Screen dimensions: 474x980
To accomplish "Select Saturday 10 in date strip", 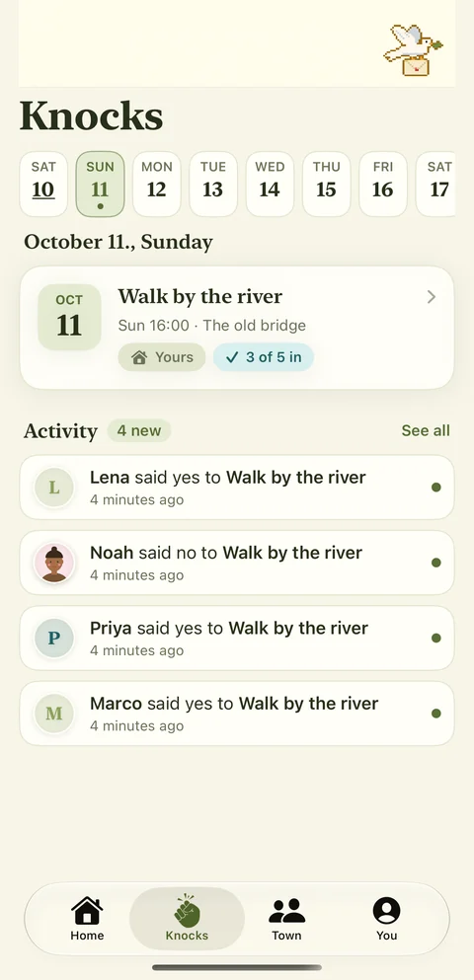I will coord(43,184).
